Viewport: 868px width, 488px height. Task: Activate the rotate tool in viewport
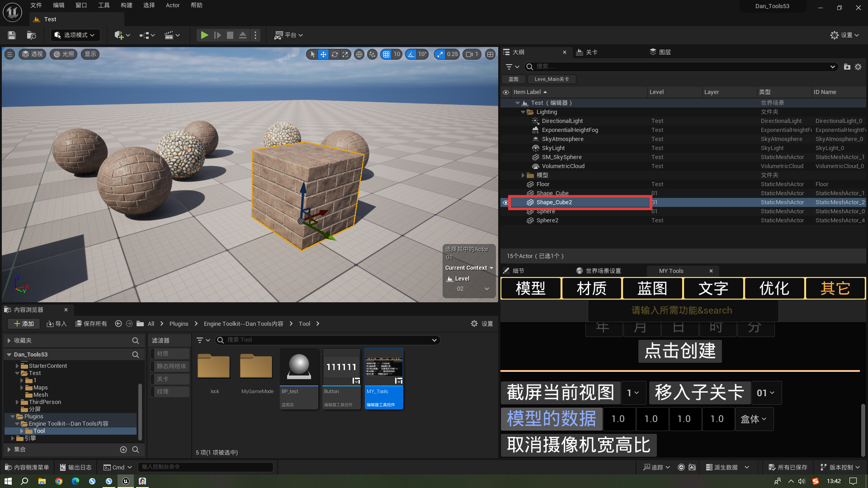pyautogui.click(x=335, y=54)
